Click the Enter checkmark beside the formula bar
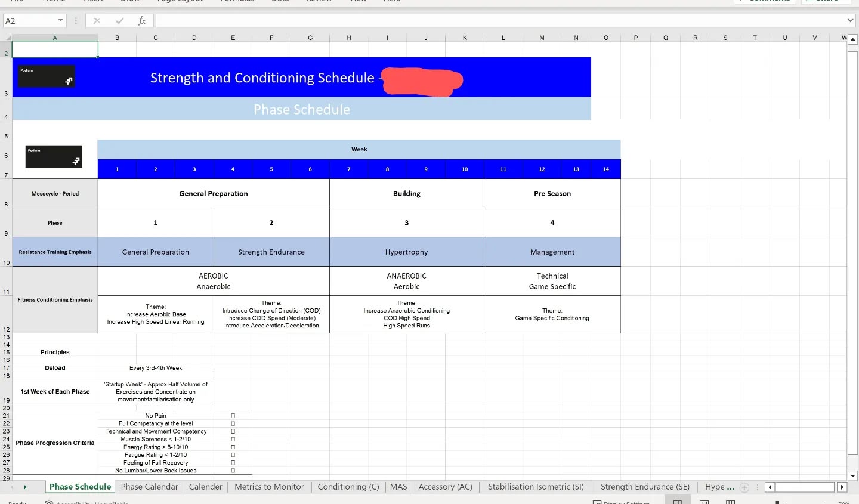The height and width of the screenshot is (504, 859). pos(119,20)
